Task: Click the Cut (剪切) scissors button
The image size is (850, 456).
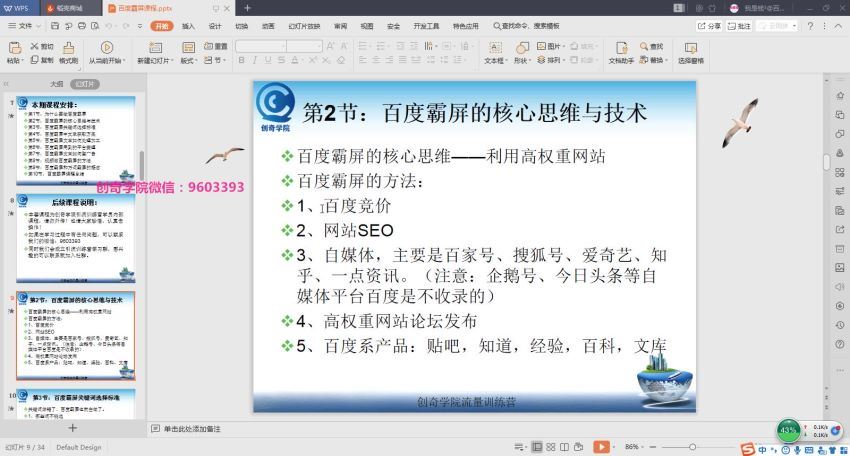Action: tap(42, 47)
